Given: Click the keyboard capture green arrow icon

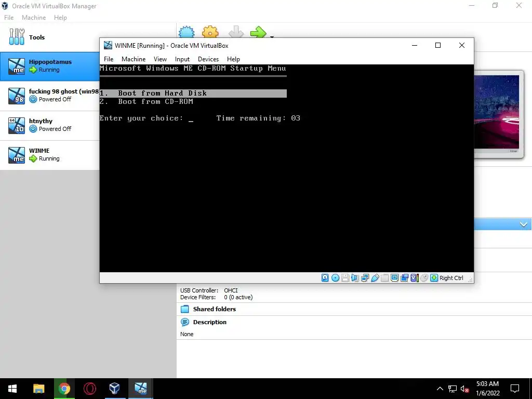Looking at the screenshot, I should pyautogui.click(x=434, y=278).
